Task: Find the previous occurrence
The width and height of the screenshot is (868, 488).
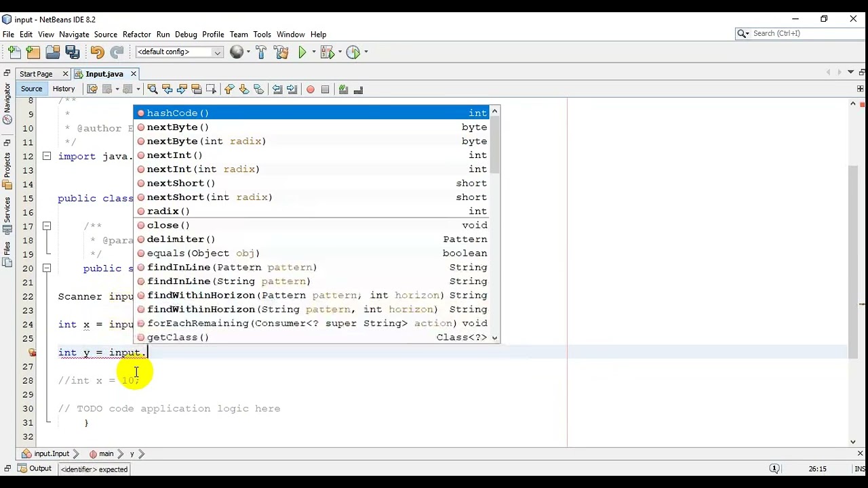Action: click(167, 89)
